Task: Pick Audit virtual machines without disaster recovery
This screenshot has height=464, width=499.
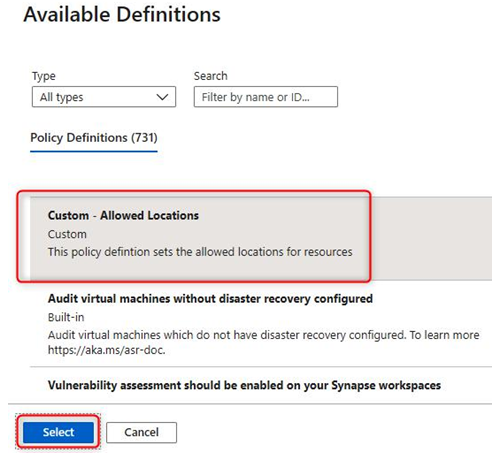Action: pyautogui.click(x=261, y=324)
